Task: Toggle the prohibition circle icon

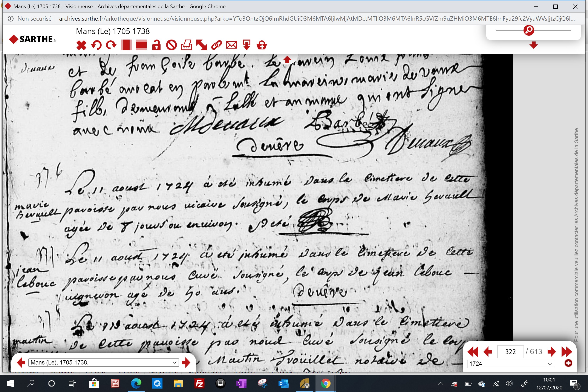Action: (171, 45)
